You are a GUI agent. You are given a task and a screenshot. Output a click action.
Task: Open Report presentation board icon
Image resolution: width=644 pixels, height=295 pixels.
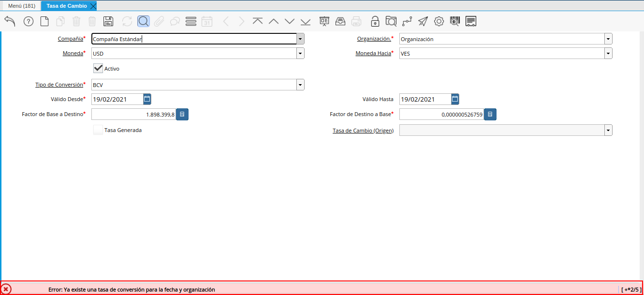(x=324, y=21)
